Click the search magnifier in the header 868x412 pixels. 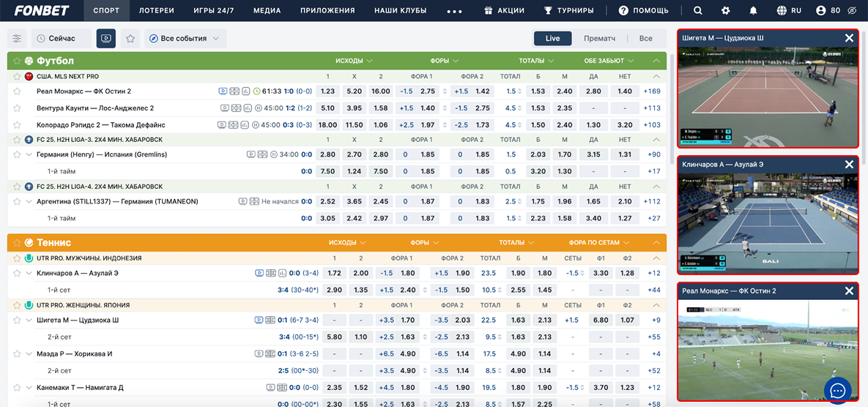[x=697, y=10]
